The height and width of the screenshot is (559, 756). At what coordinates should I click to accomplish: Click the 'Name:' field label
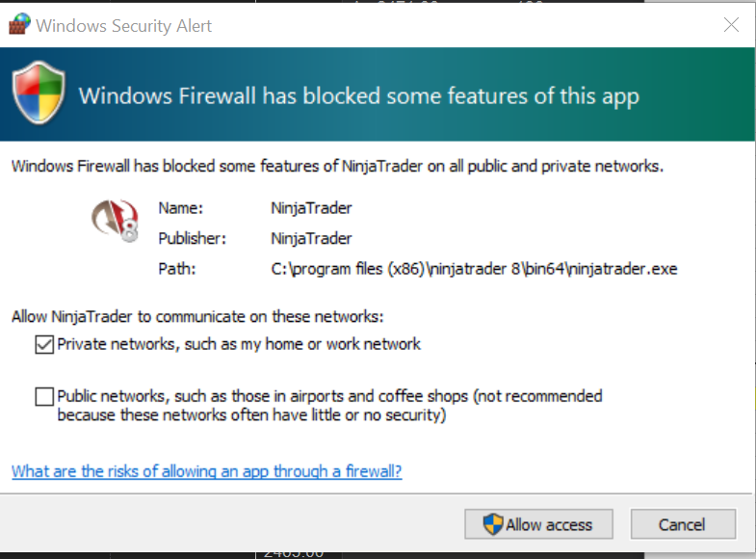180,207
